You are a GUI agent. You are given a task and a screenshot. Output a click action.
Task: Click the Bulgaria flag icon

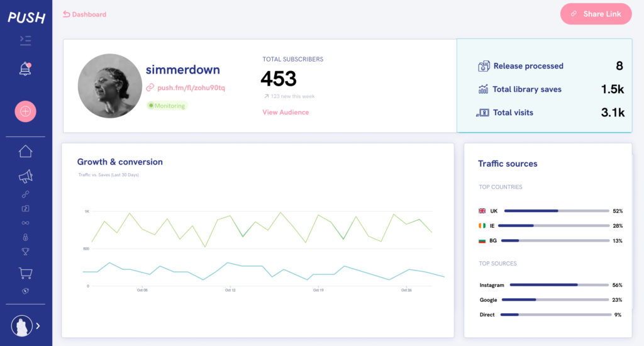(x=482, y=241)
